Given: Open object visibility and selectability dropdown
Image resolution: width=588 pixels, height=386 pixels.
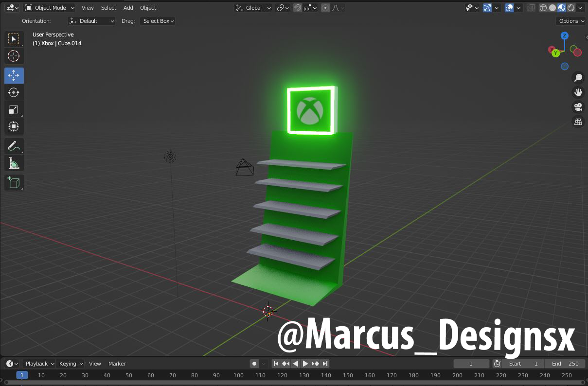Looking at the screenshot, I should point(472,8).
